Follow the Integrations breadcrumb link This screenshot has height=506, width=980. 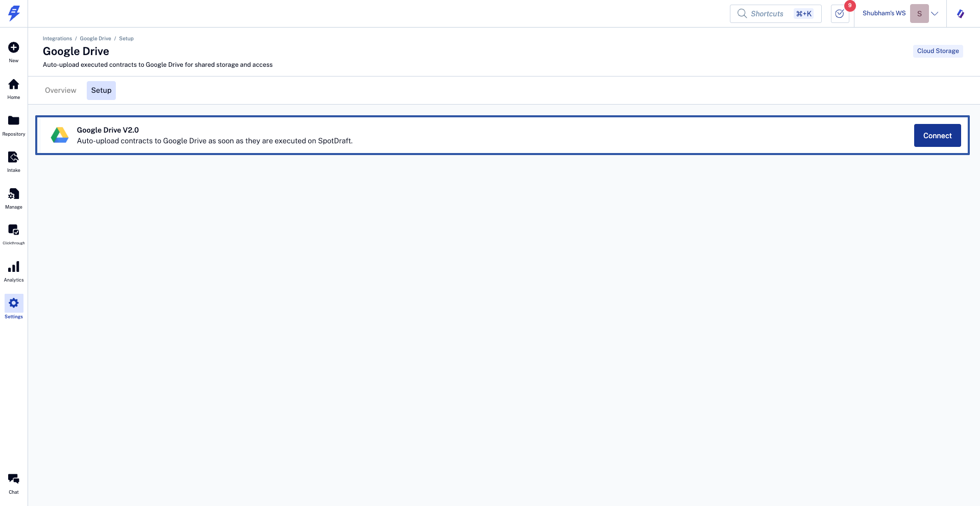57,39
